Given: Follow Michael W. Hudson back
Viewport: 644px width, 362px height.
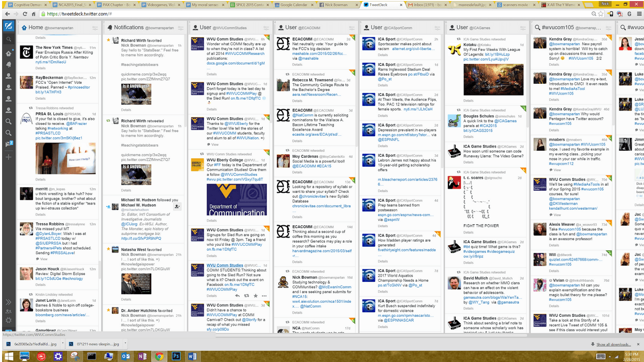Looking at the screenshot, I should 177,206.
